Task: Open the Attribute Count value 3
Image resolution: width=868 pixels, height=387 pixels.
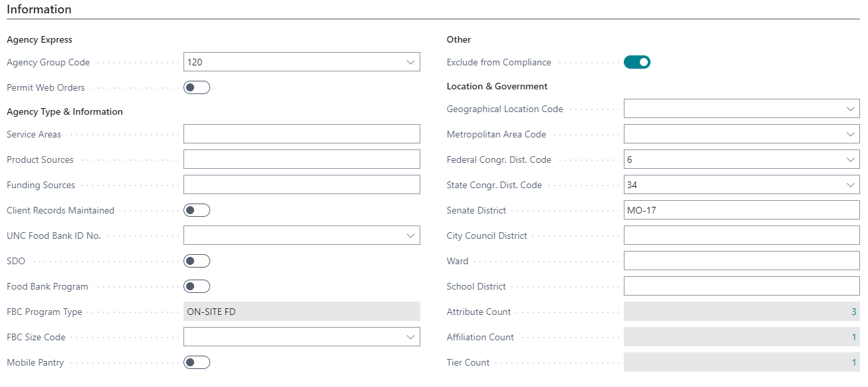Action: point(853,312)
